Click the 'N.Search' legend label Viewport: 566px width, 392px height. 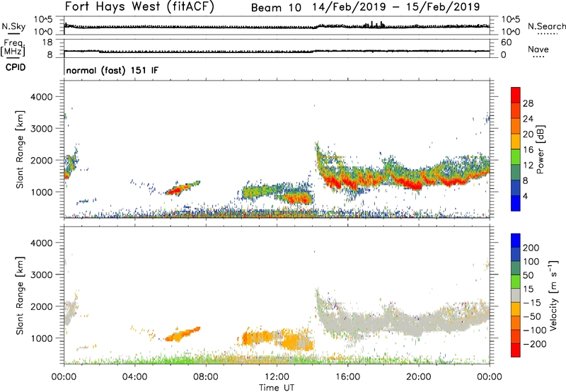pyautogui.click(x=546, y=26)
